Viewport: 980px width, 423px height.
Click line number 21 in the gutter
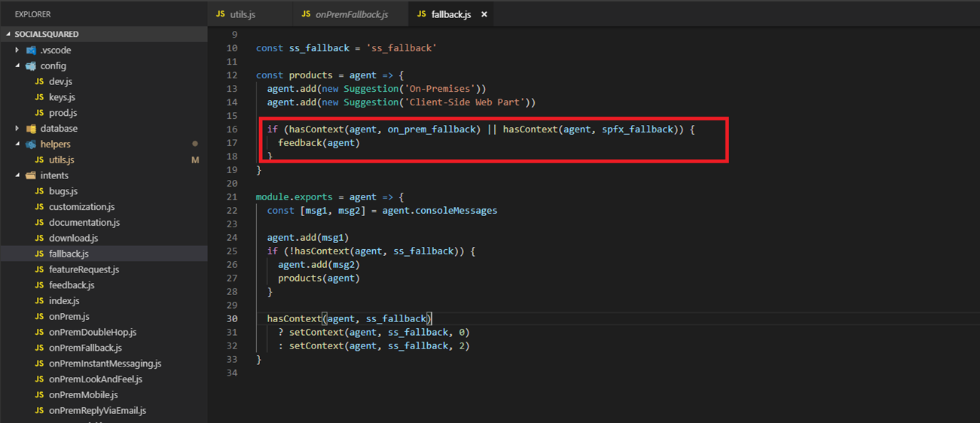pyautogui.click(x=231, y=197)
